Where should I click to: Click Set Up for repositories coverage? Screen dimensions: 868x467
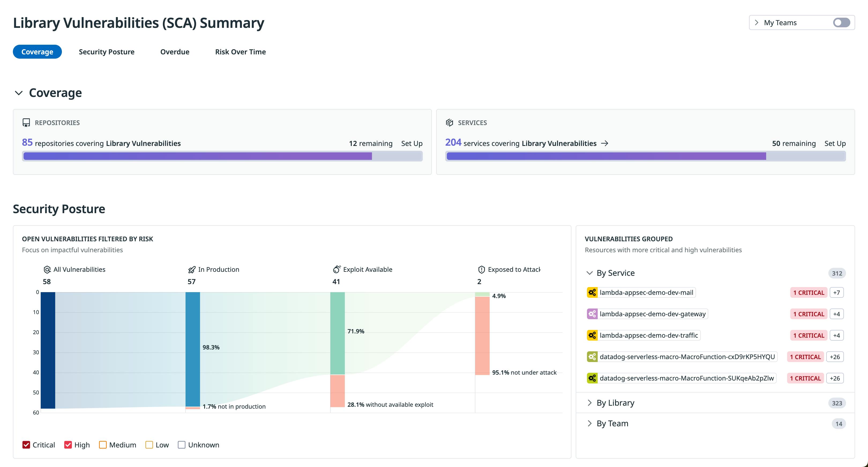point(411,143)
